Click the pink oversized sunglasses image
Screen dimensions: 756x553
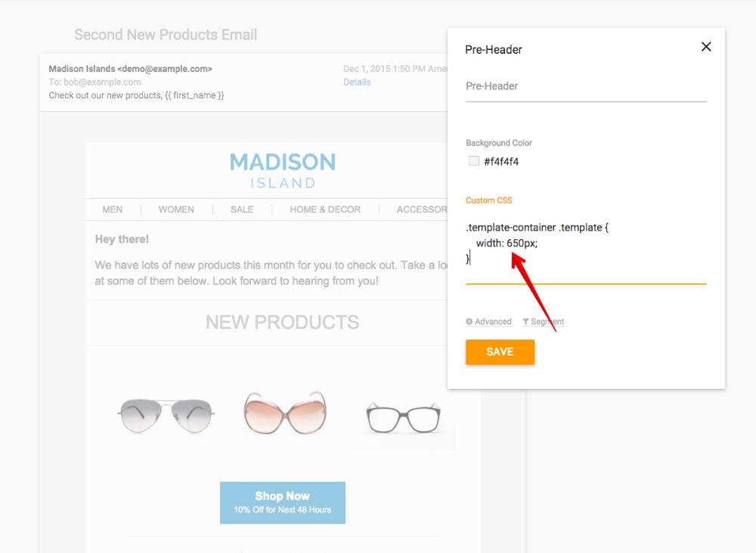pyautogui.click(x=284, y=413)
